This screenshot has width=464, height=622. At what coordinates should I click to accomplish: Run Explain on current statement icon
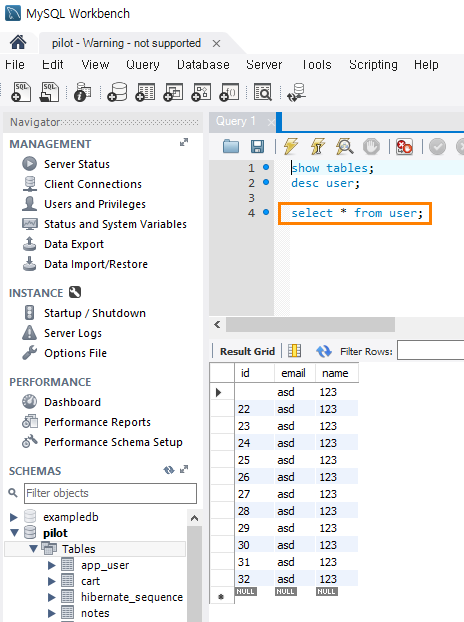[344, 146]
